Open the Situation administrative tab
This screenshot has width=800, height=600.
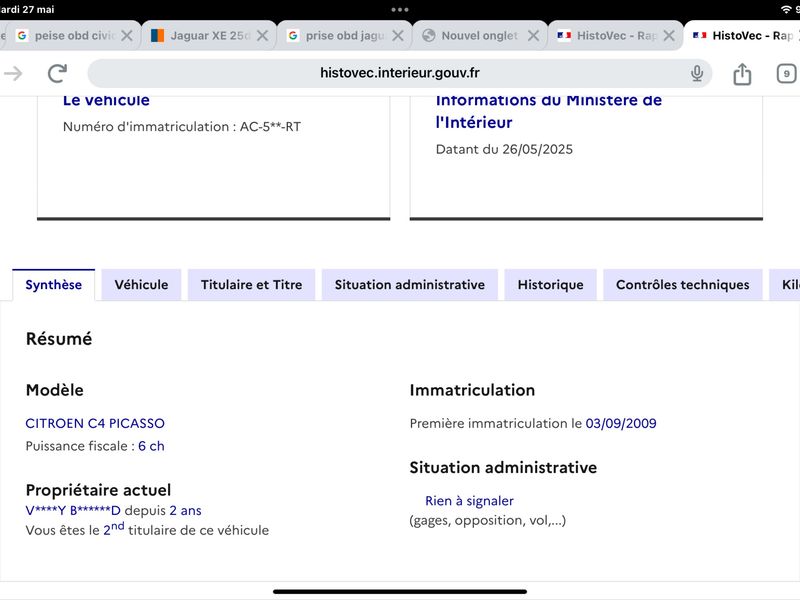point(410,285)
